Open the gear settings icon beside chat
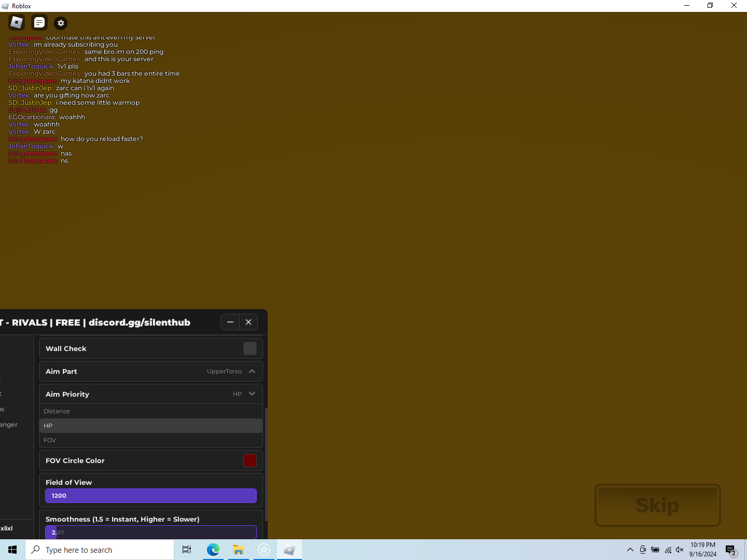The image size is (747, 560). pos(61,23)
